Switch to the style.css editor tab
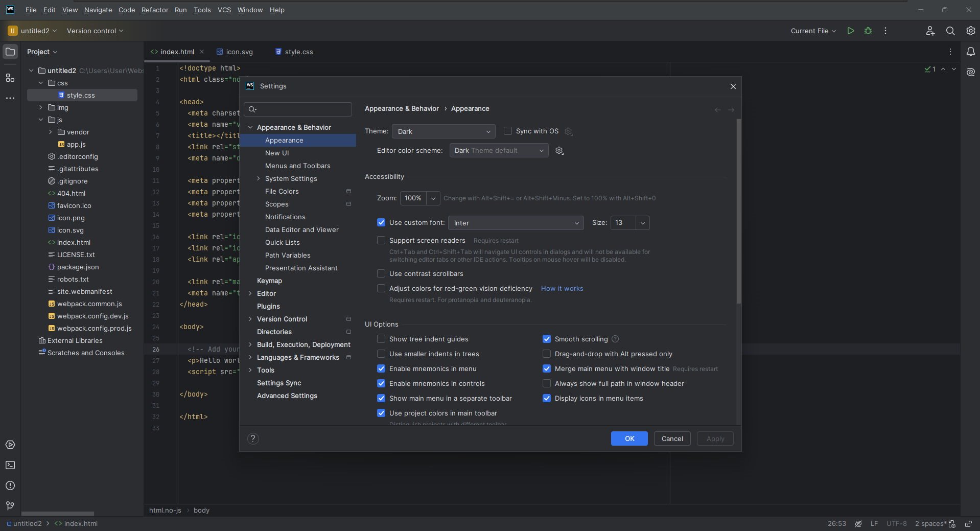980x531 pixels. [294, 52]
